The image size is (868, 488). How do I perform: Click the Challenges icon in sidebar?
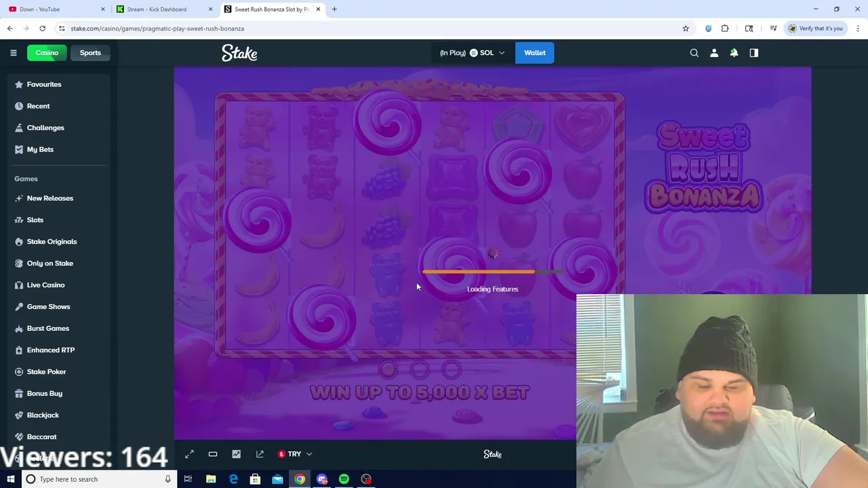tap(19, 127)
